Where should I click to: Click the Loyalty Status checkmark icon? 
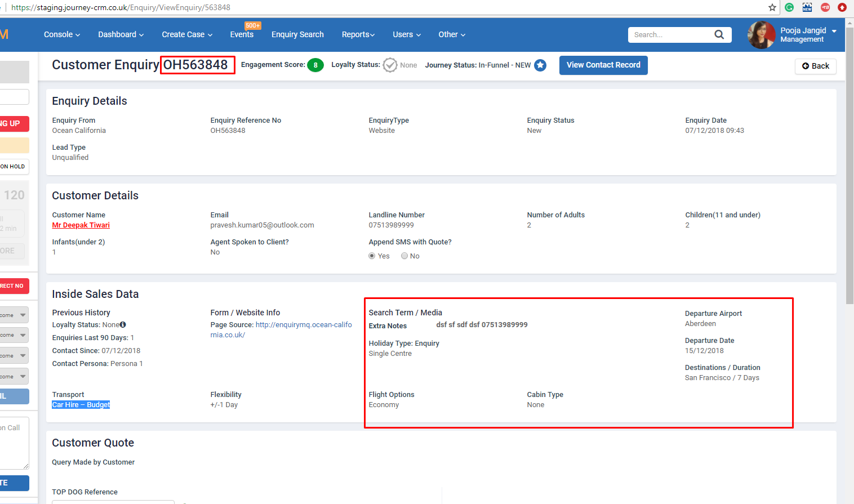click(x=390, y=65)
